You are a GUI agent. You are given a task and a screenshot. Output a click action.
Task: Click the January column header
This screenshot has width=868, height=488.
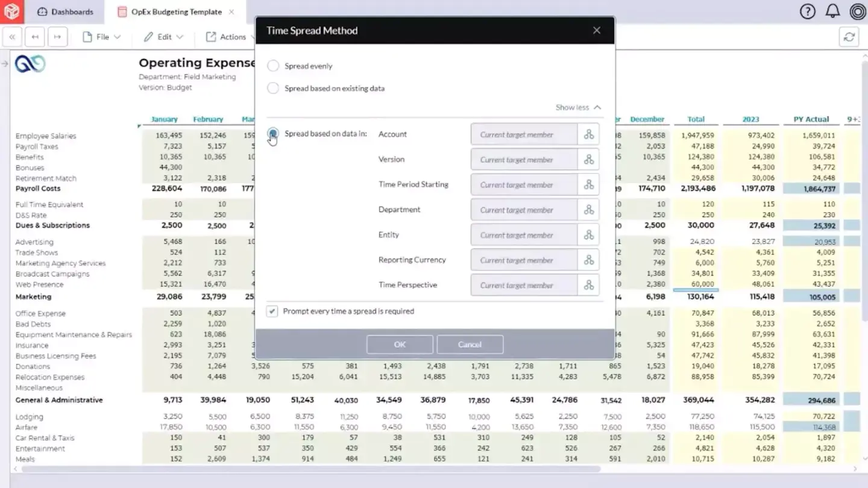pyautogui.click(x=164, y=119)
